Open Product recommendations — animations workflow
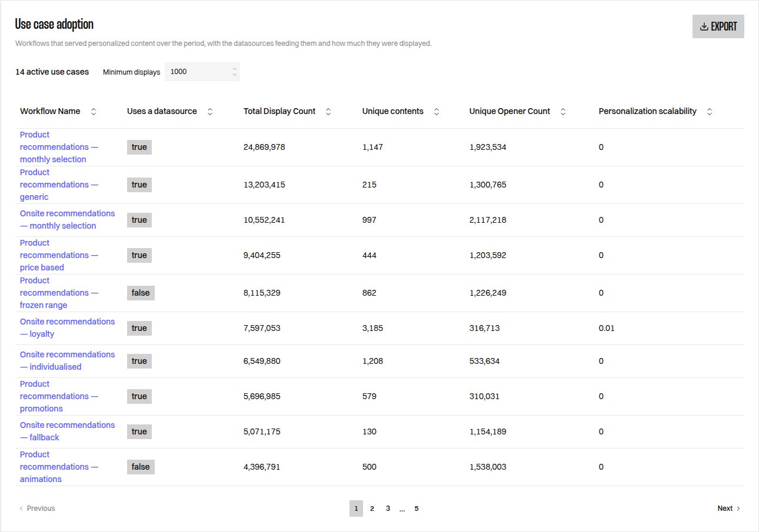This screenshot has height=532, width=759. tap(59, 467)
